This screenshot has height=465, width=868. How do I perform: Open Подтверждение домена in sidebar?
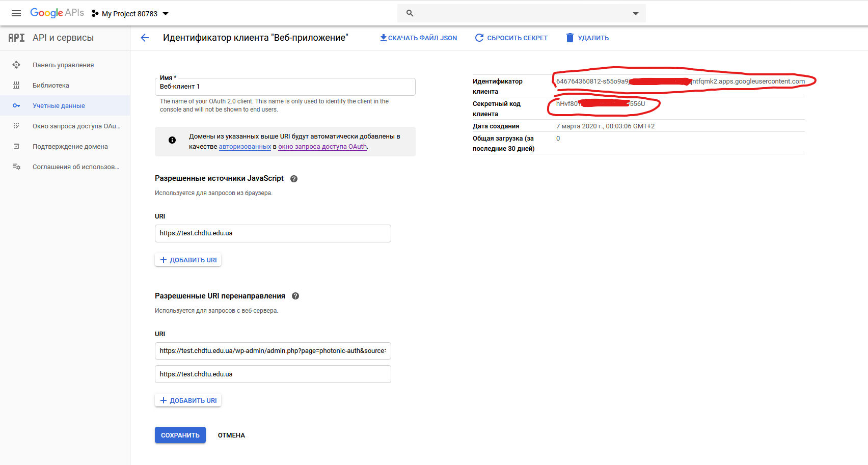pos(65,146)
